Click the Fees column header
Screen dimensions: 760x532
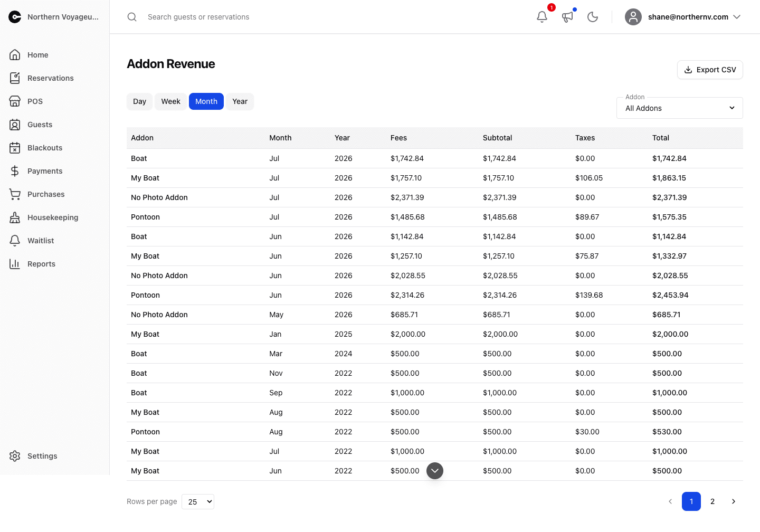pyautogui.click(x=398, y=138)
